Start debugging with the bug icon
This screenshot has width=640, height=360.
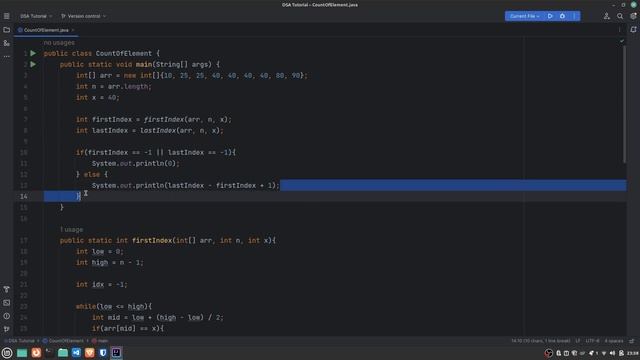(562, 16)
